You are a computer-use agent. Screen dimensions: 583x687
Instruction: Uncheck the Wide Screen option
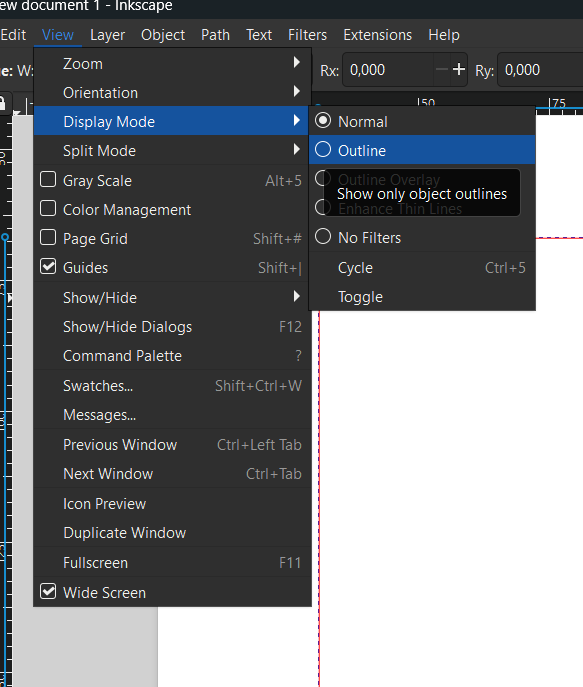48,591
